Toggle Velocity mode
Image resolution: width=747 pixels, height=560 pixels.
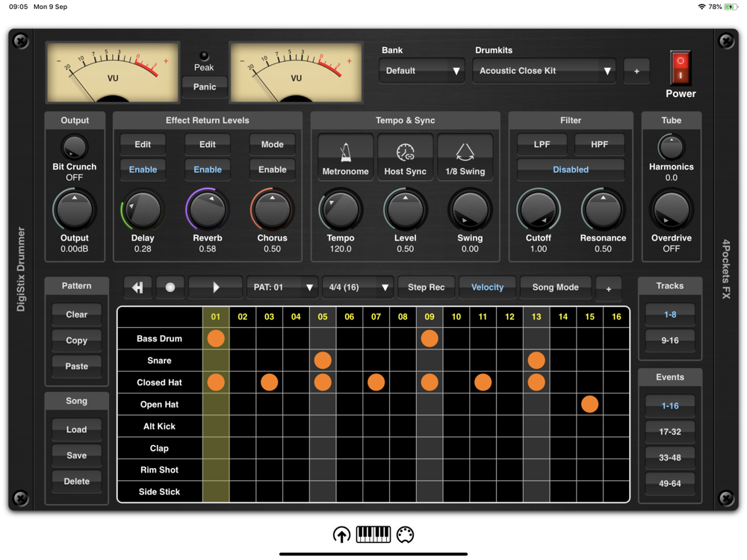[x=487, y=287]
